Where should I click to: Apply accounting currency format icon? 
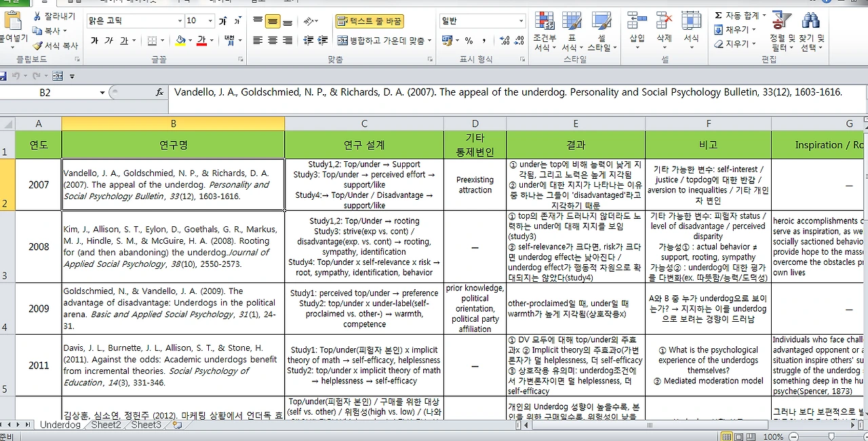[x=449, y=41]
